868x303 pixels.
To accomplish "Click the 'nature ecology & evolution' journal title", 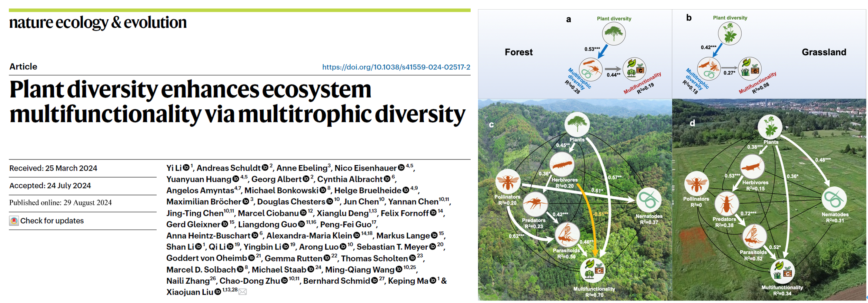I will 98,23.
